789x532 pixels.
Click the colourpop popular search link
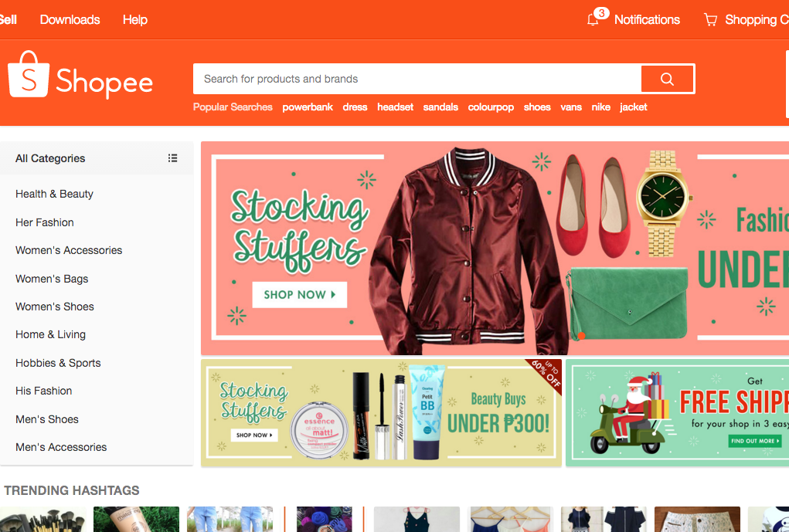pyautogui.click(x=491, y=107)
